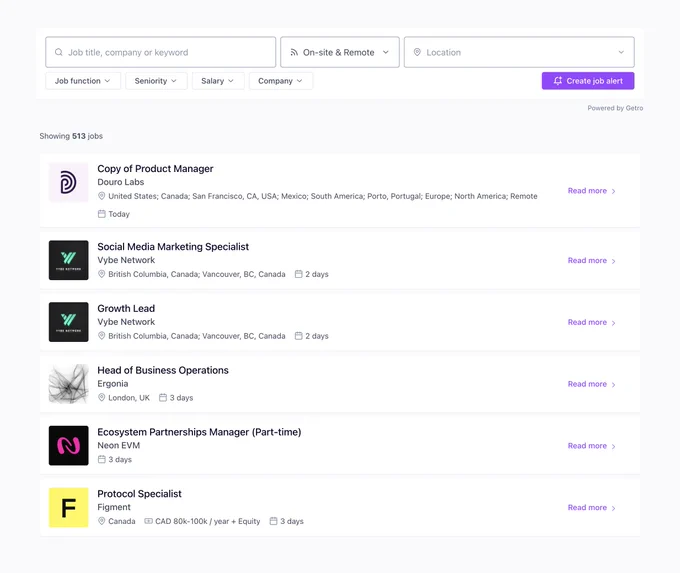This screenshot has height=573, width=680.
Task: Click the Create job alert button
Action: 588,81
